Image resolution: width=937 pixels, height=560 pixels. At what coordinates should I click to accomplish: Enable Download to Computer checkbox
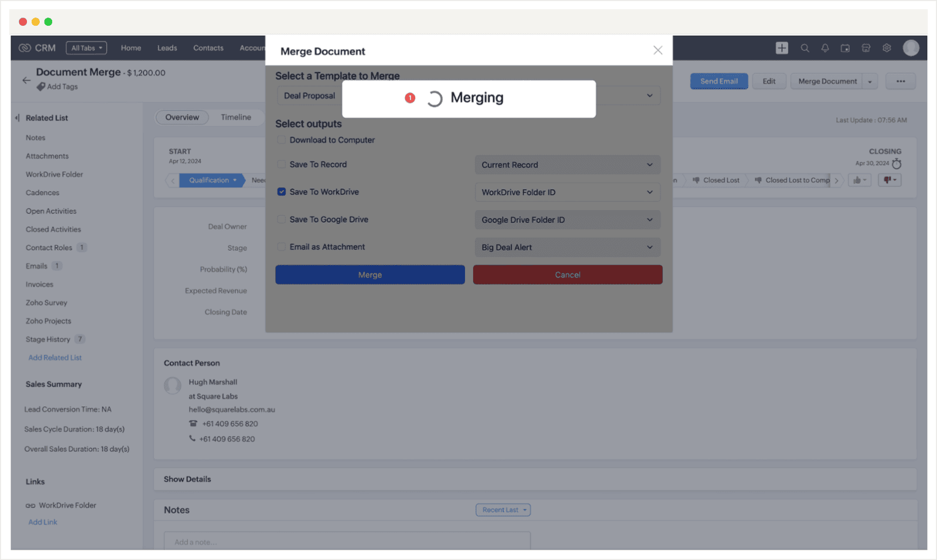pos(282,140)
